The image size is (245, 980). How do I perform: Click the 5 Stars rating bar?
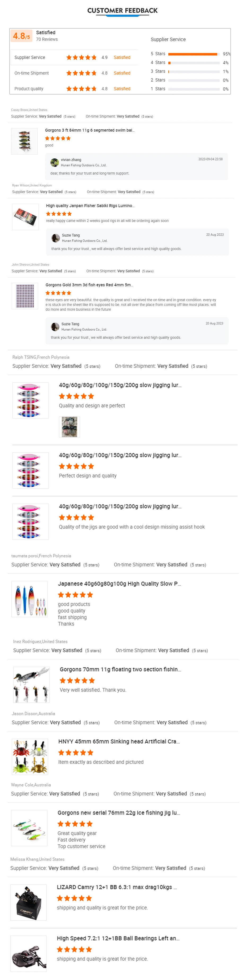pyautogui.click(x=193, y=54)
